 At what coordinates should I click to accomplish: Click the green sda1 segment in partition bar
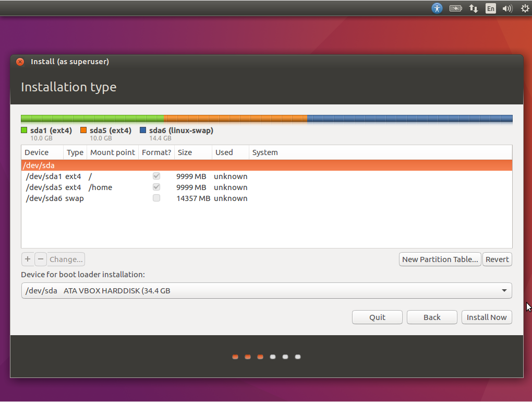(x=92, y=119)
